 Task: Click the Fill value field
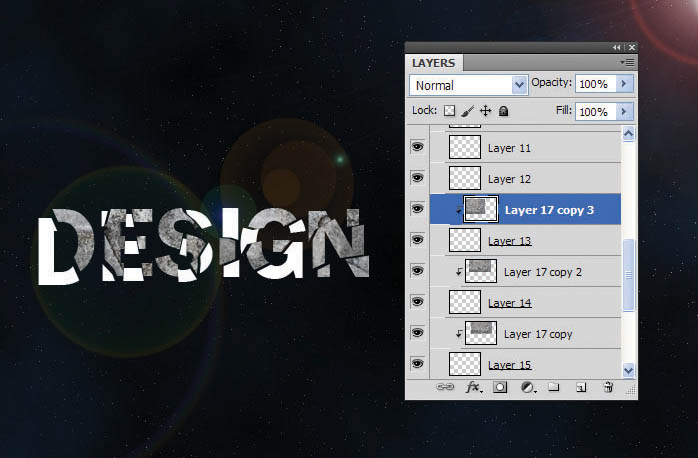tap(596, 111)
